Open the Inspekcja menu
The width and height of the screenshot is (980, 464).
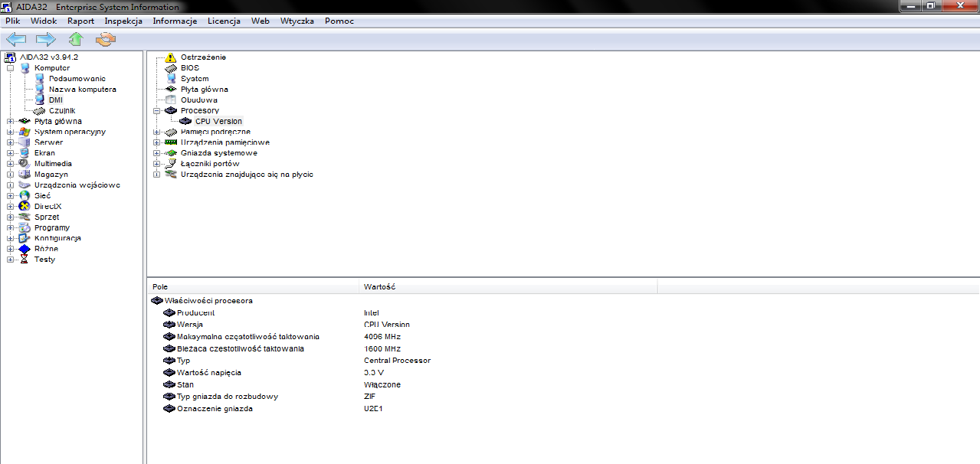tap(124, 21)
